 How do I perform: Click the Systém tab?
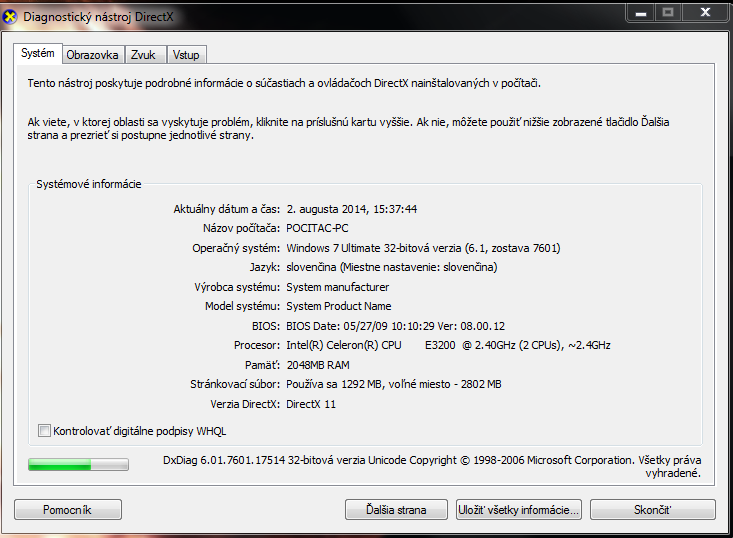coord(38,54)
